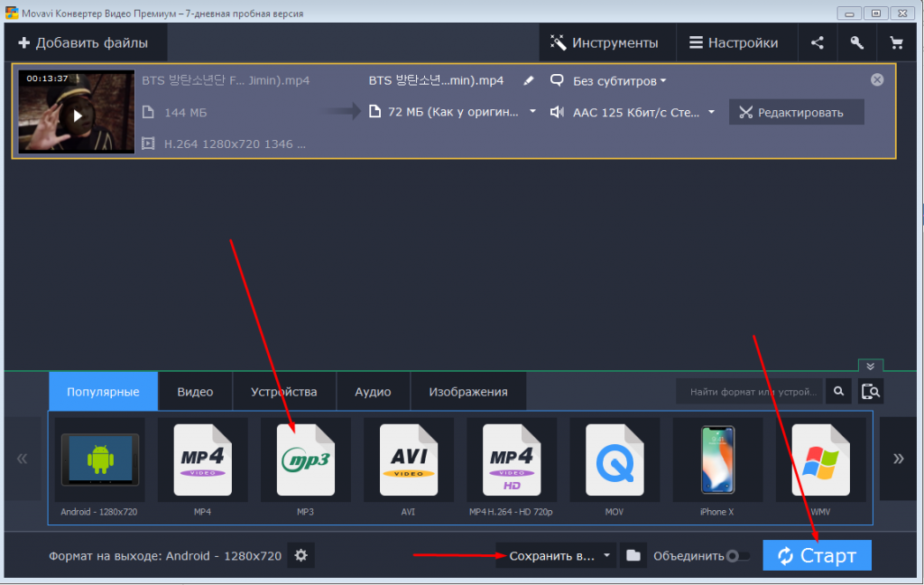Select the MP4 H.264 - HD 720p preset

[511, 467]
